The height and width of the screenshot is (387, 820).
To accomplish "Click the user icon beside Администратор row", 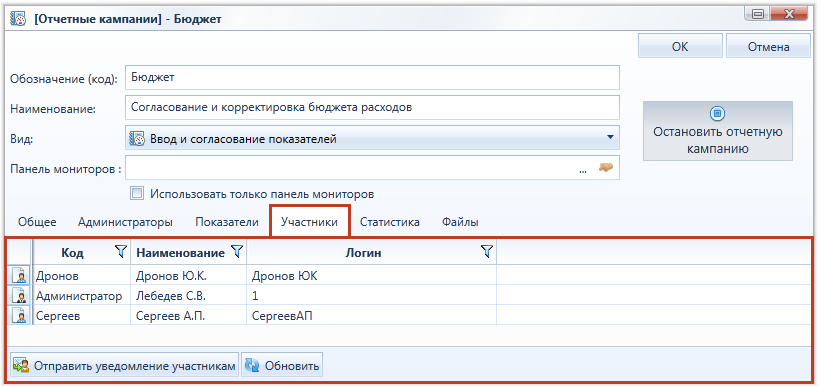I will tap(19, 296).
